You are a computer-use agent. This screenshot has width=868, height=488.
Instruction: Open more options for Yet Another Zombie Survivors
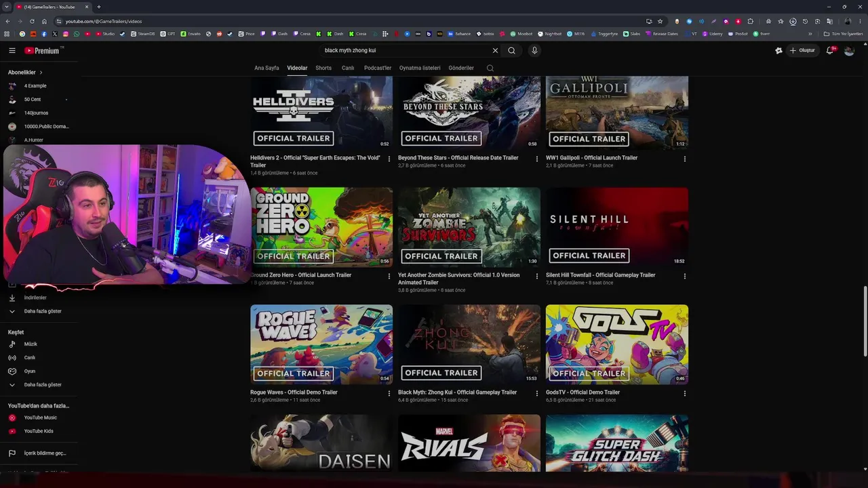coord(537,277)
